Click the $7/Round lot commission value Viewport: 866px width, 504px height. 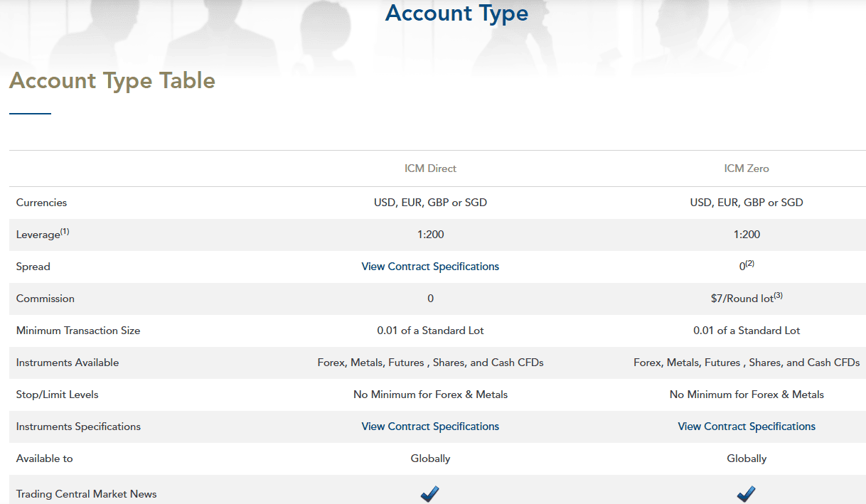click(742, 299)
